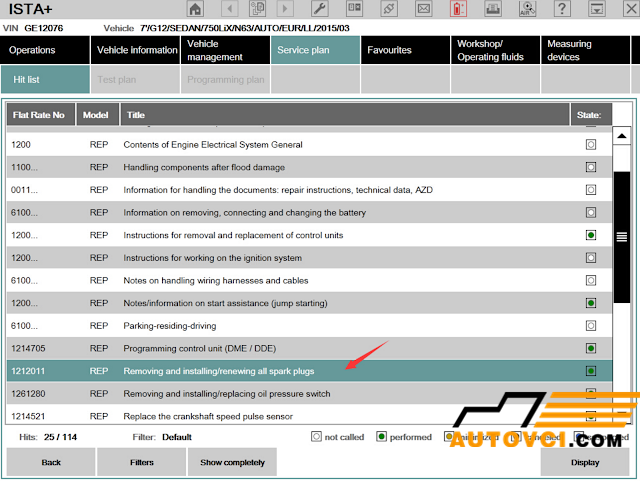The width and height of the screenshot is (640, 481).
Task: Sort by State column header
Action: [x=591, y=115]
